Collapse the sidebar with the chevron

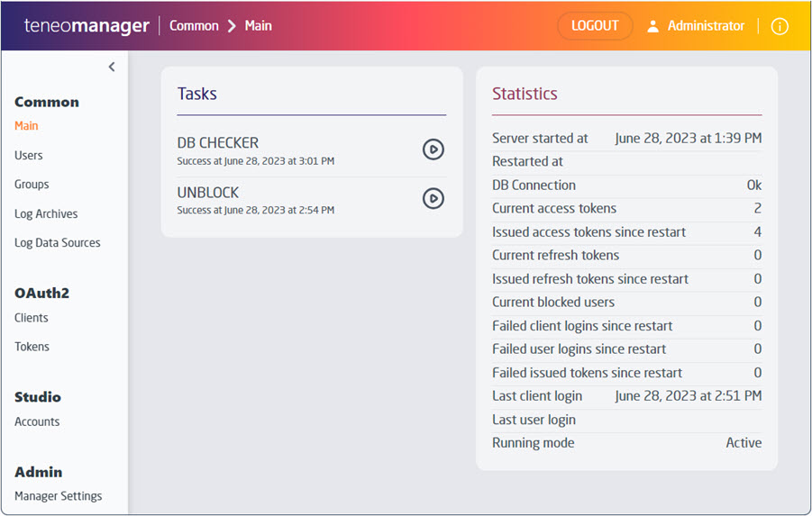pos(112,67)
